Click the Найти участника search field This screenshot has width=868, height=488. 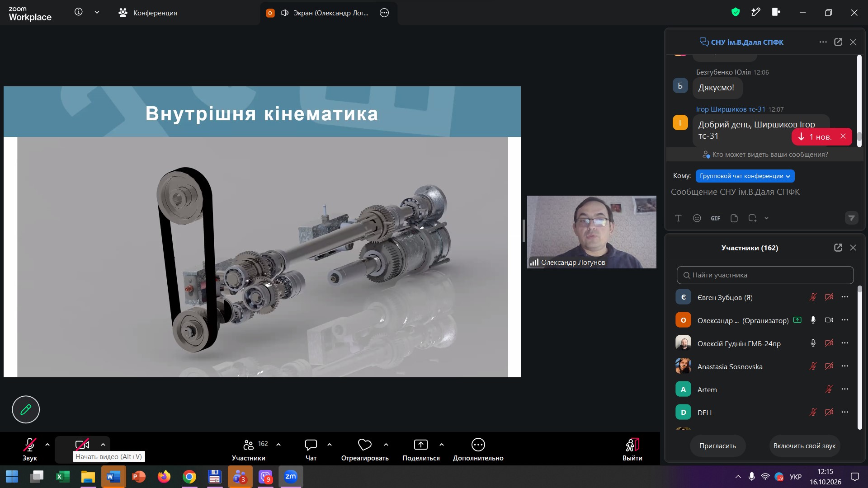(765, 275)
